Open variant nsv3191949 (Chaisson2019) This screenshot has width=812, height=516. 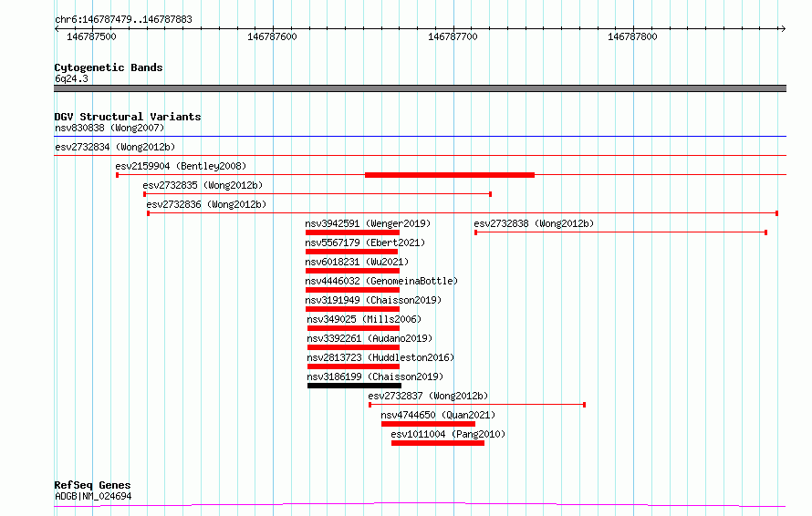[x=373, y=300]
